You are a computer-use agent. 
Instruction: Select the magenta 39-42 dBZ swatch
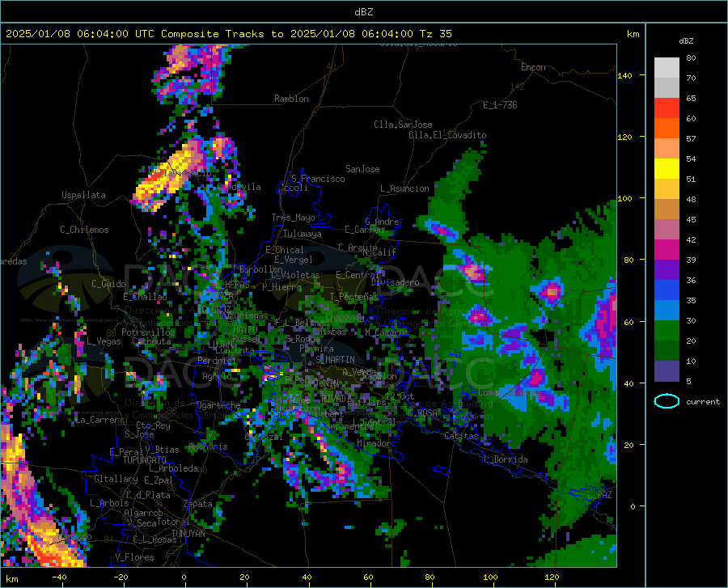(x=667, y=250)
